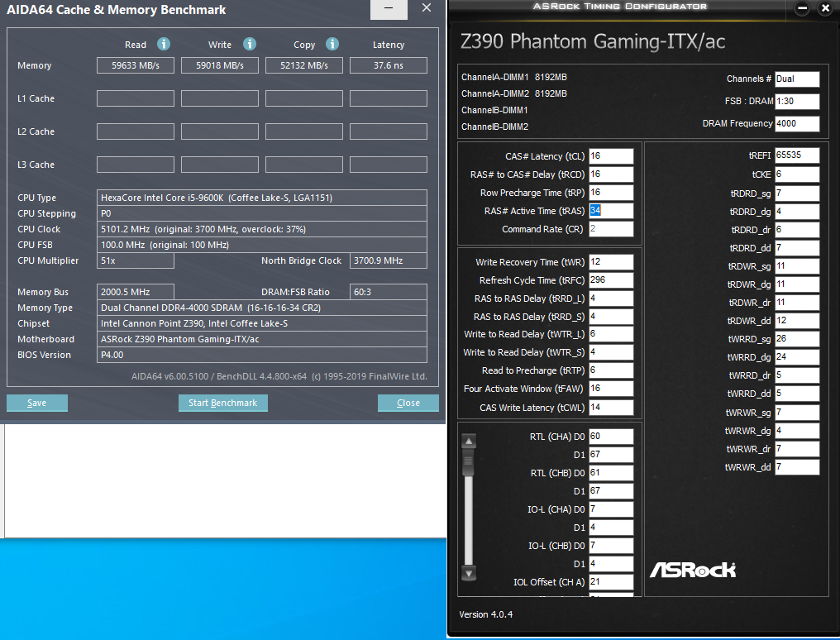840x640 pixels.
Task: Click the DRAM Frequency field 4000
Action: pyautogui.click(x=797, y=124)
